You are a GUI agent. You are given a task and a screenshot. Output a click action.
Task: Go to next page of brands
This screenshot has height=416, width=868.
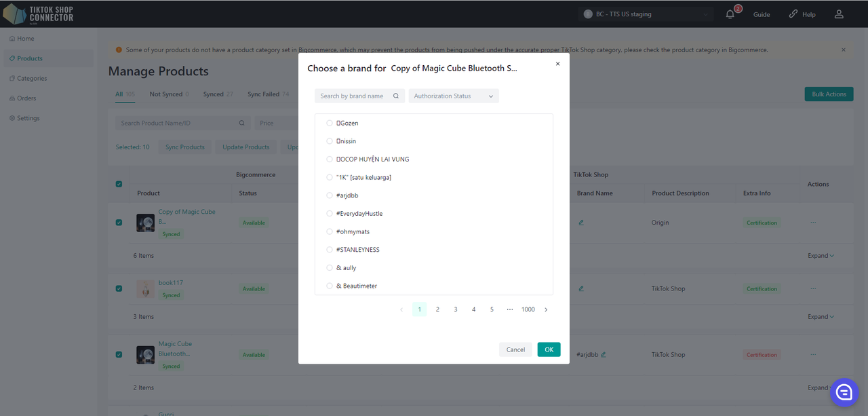tap(546, 309)
